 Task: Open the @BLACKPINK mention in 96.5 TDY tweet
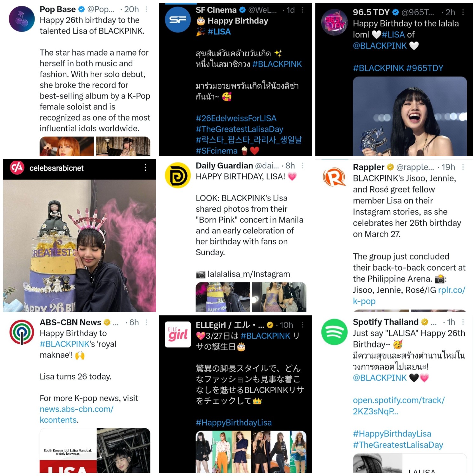[x=380, y=46]
